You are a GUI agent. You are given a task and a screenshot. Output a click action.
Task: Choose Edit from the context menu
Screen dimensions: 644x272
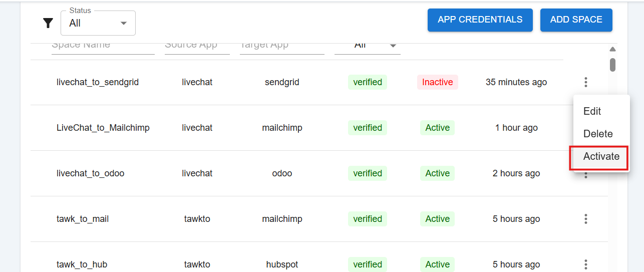pyautogui.click(x=601, y=111)
